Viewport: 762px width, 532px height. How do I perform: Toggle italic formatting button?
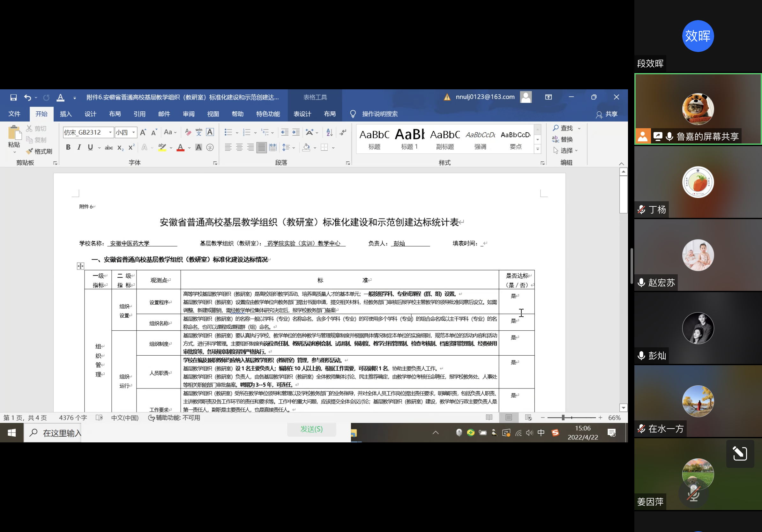coord(79,147)
